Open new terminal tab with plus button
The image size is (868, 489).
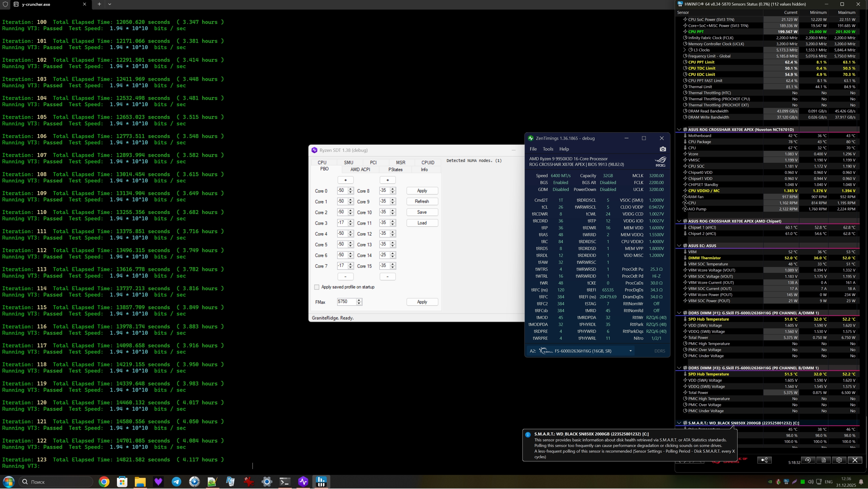point(99,4)
